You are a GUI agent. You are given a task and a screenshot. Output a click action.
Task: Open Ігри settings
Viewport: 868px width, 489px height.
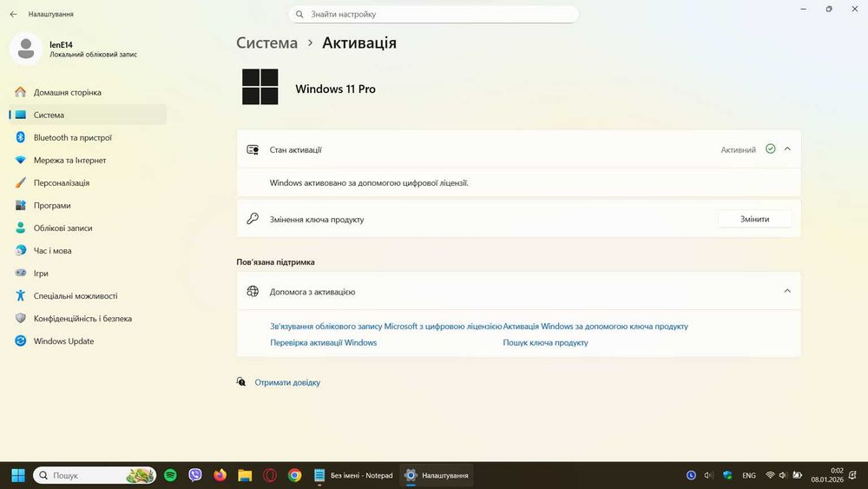tap(88, 274)
